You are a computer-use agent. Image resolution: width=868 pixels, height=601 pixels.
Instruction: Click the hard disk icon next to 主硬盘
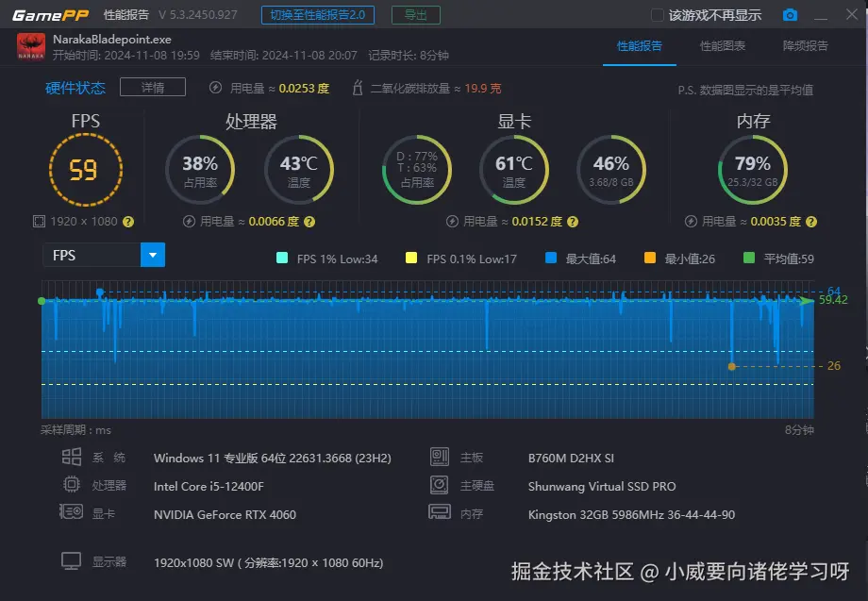439,485
